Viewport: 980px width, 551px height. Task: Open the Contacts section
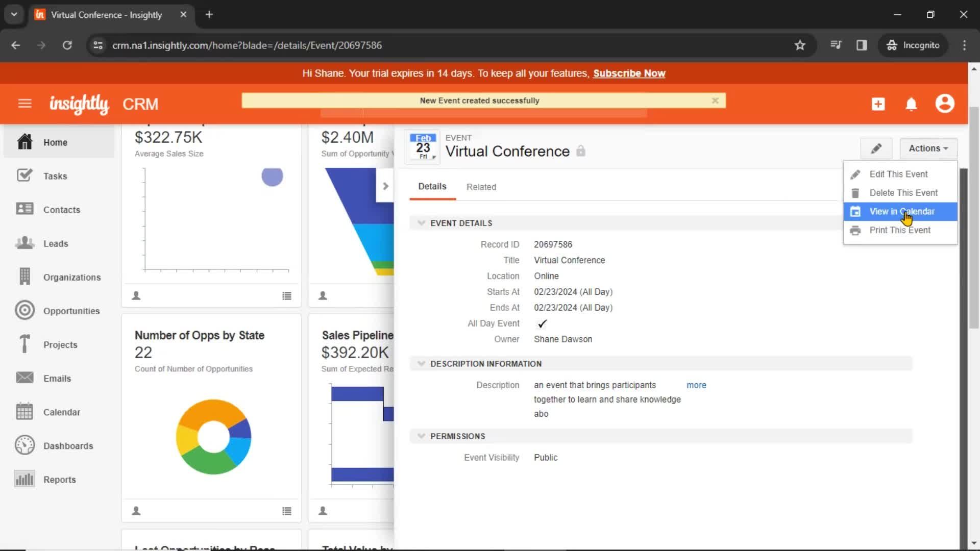(x=62, y=210)
